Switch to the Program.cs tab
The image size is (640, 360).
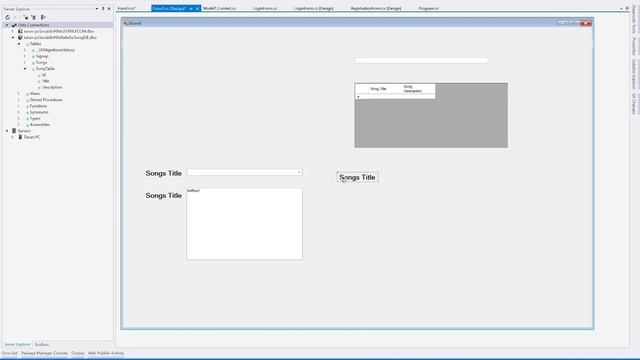(x=428, y=8)
